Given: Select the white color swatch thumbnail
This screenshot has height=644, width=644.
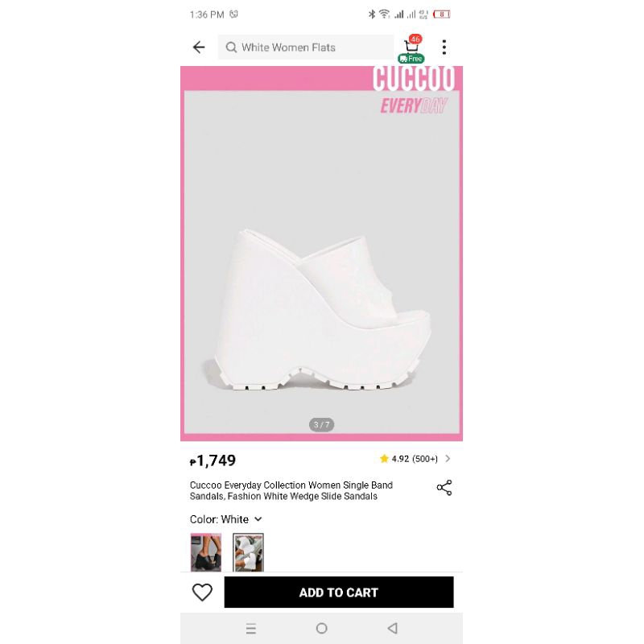Looking at the screenshot, I should pos(248,552).
